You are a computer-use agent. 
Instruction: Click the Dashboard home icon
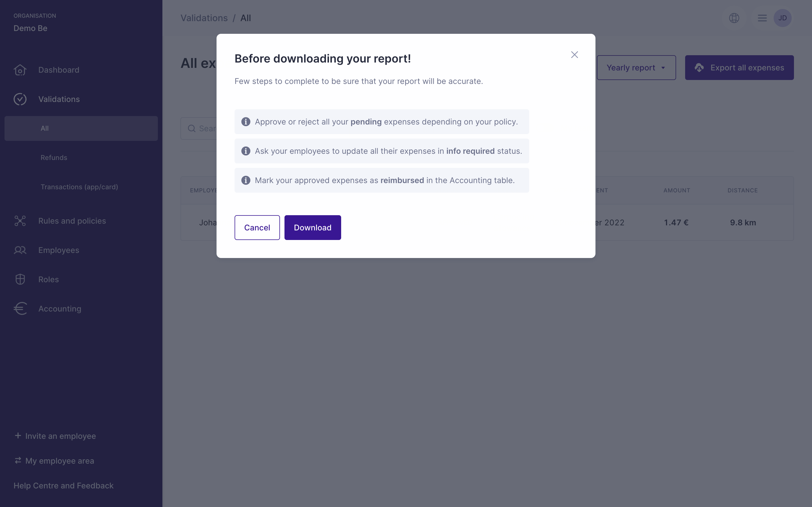coord(20,70)
